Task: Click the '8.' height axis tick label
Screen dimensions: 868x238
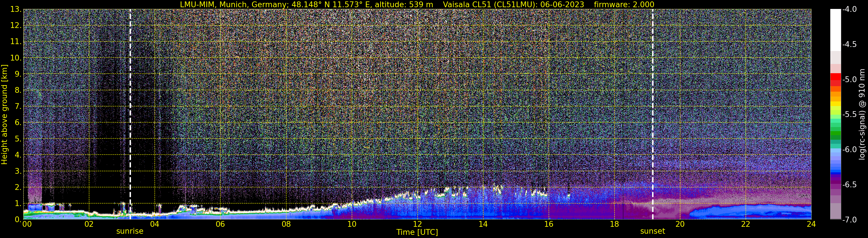Action: [18, 90]
